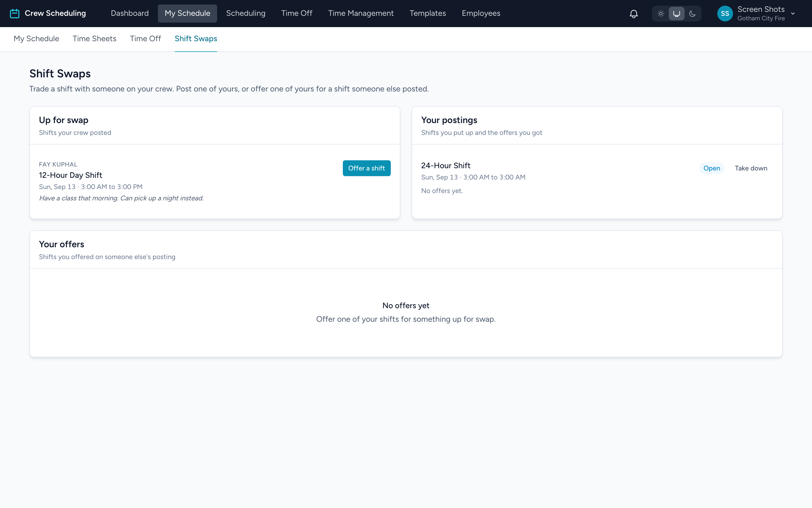Switch to My Schedule sub-tab
The height and width of the screenshot is (508, 812).
point(36,39)
